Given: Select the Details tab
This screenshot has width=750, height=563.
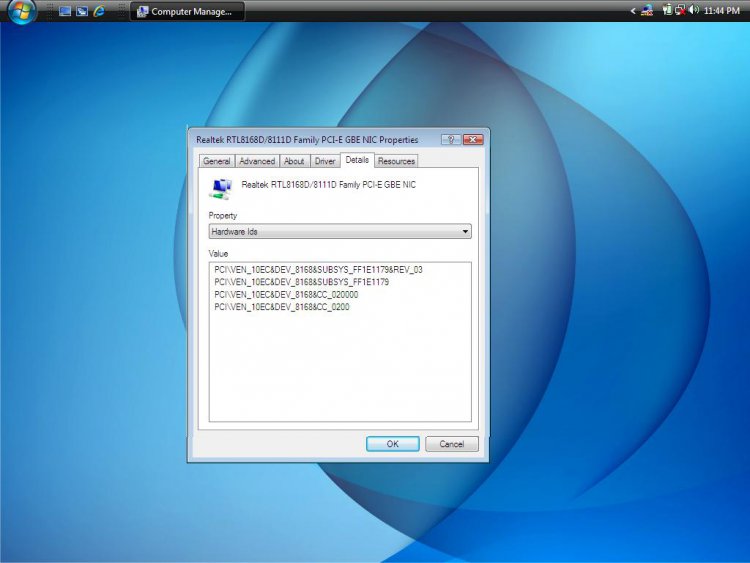Looking at the screenshot, I should [x=357, y=160].
